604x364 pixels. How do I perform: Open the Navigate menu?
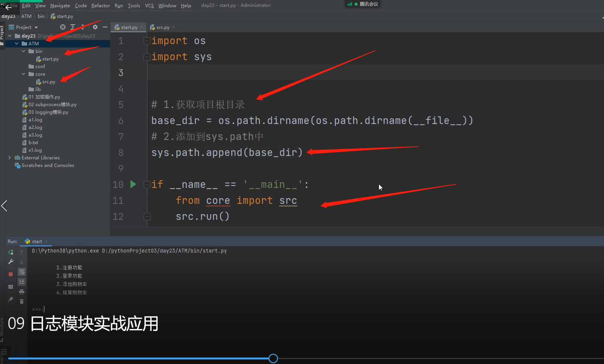(x=60, y=5)
